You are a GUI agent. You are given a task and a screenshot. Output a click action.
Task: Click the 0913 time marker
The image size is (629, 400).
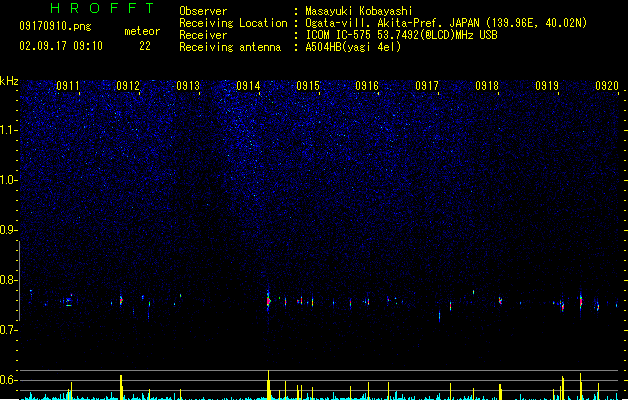pyautogui.click(x=188, y=86)
